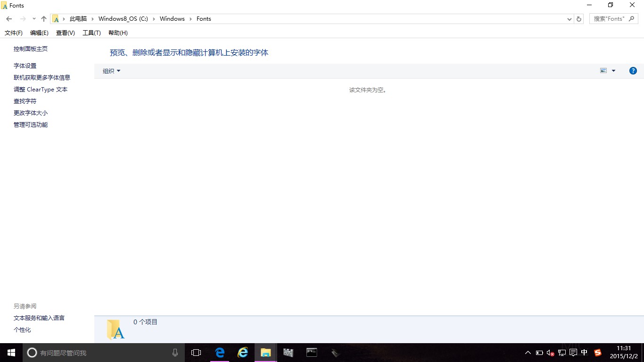Open the Windows Start button
Image resolution: width=644 pixels, height=362 pixels.
[x=11, y=353]
